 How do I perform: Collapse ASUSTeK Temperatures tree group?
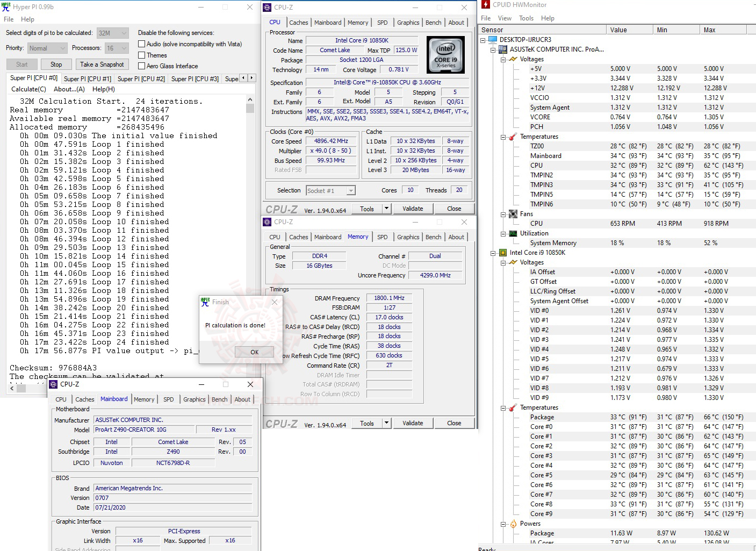[503, 137]
